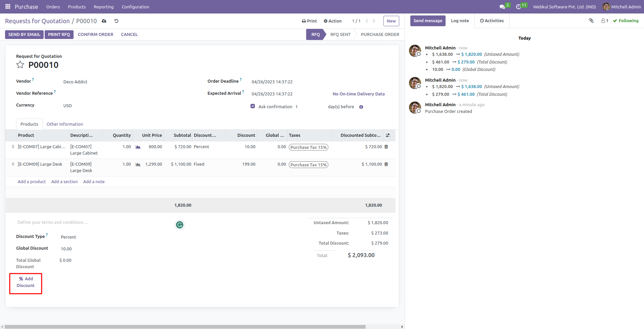Open forecast chart icon for Large Desk
Viewport: 644px width, 329px height.
click(138, 164)
